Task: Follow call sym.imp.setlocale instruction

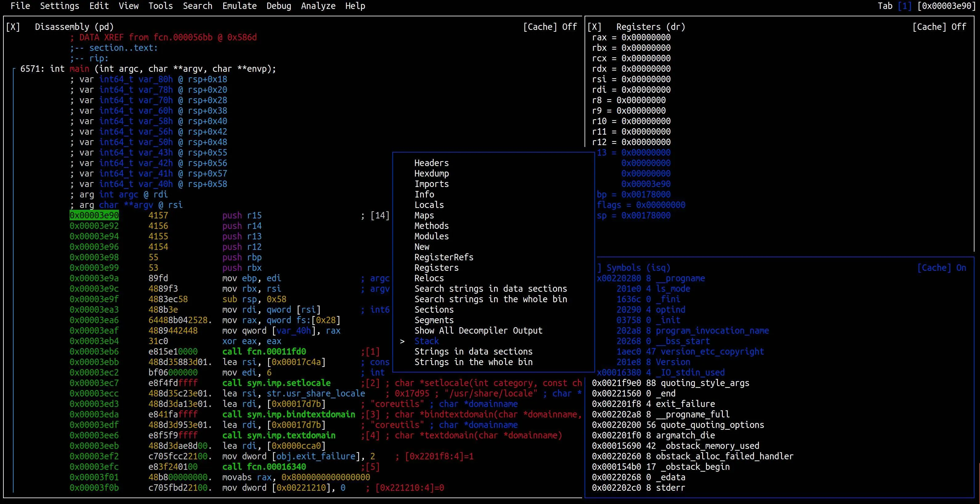Action: (276, 383)
